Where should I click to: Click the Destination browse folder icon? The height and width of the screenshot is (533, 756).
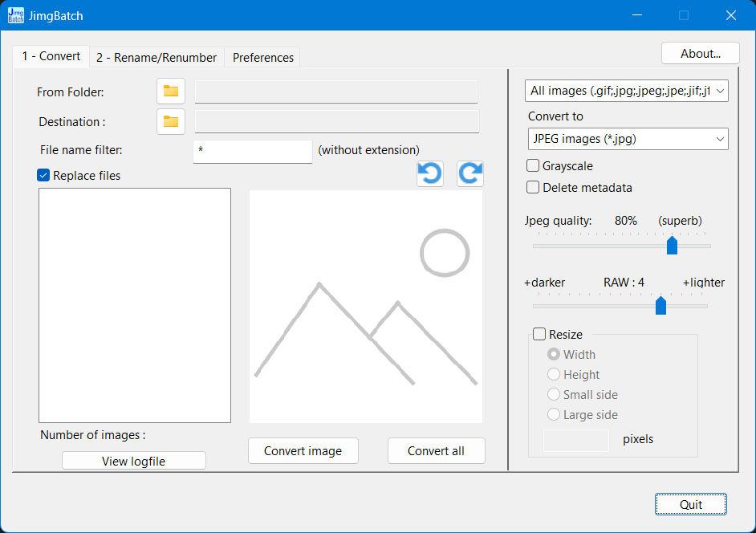[170, 121]
